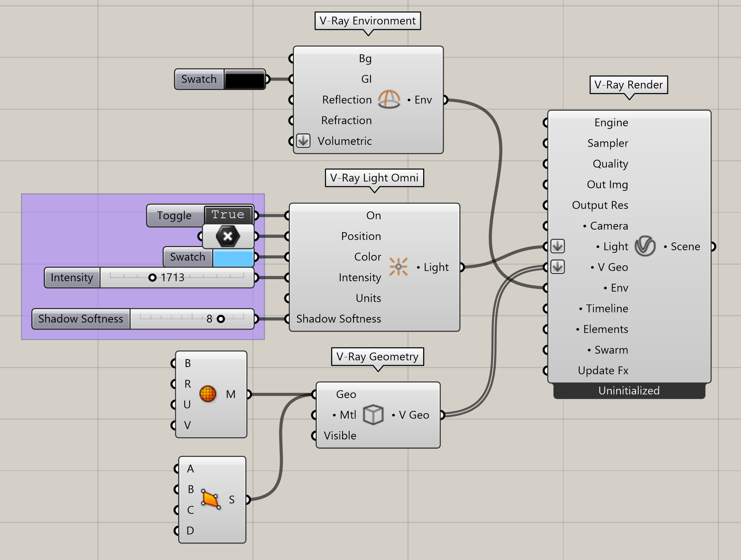Open the black color swatch

(x=245, y=79)
